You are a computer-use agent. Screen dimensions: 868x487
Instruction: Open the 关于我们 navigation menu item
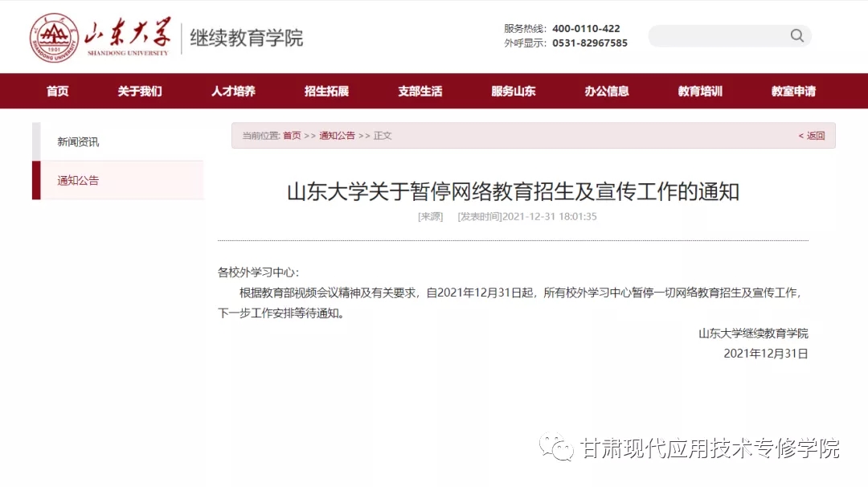point(140,91)
